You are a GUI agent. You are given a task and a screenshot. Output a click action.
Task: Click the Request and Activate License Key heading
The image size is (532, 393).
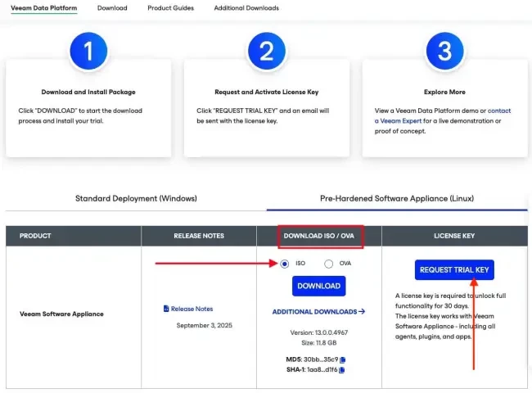coord(266,92)
